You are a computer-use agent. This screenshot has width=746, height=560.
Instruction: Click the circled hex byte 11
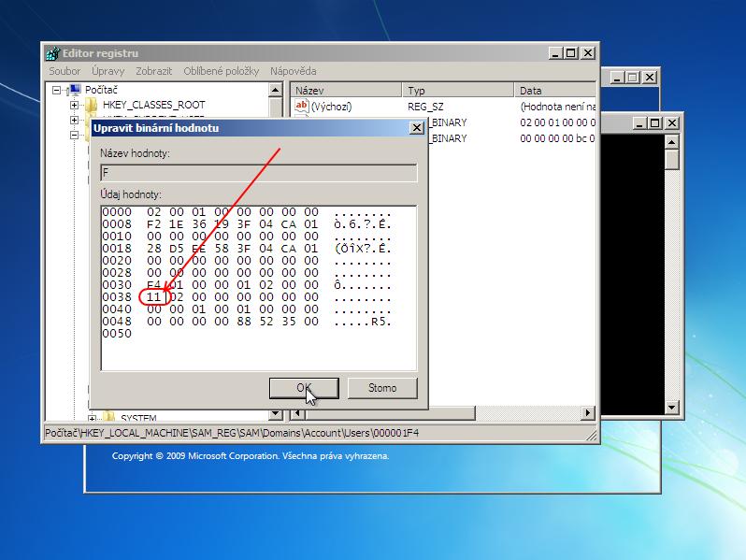(154, 297)
